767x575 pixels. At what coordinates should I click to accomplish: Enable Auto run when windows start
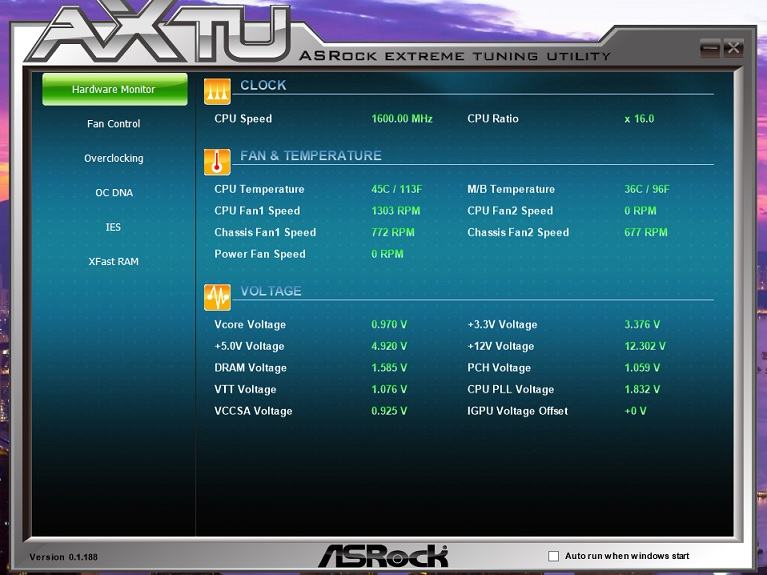pyautogui.click(x=553, y=556)
